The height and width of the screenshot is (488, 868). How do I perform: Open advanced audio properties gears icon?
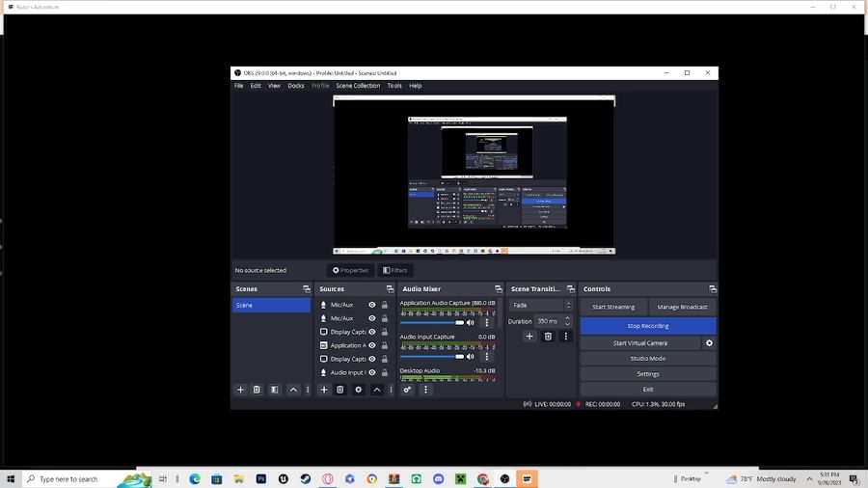(x=407, y=390)
